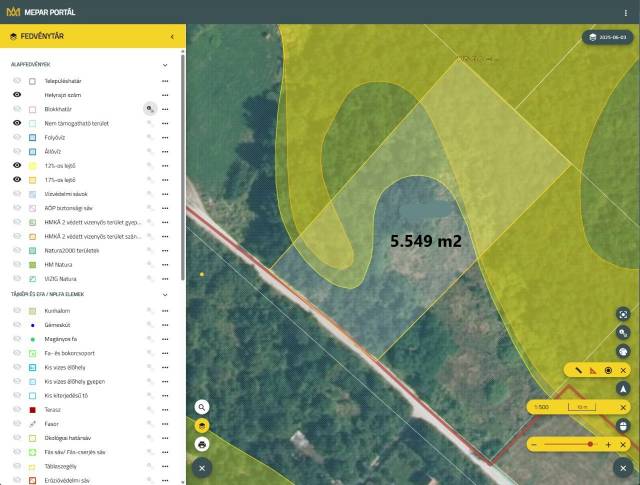Open the top-right three-dot menu

coord(626,12)
